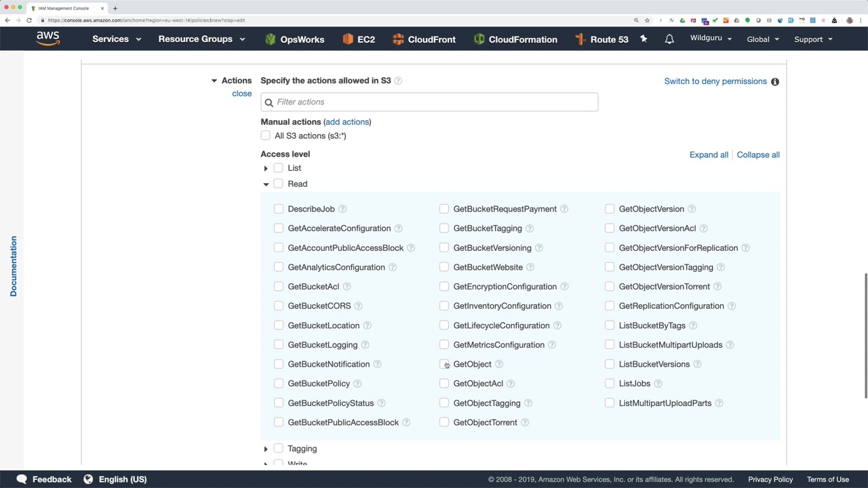
Task: Click the CloudFront shortcut icon
Action: click(x=398, y=39)
